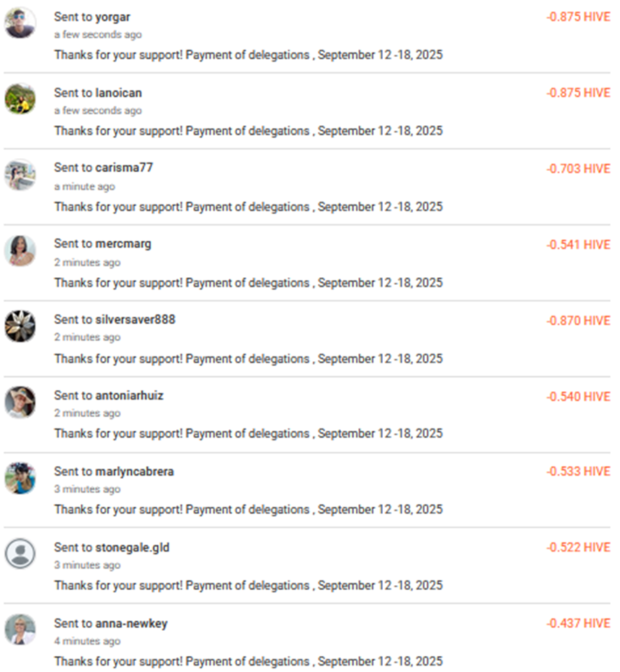Open carisma77's avatar picture
Screen dimensions: 620x672
pos(20,174)
